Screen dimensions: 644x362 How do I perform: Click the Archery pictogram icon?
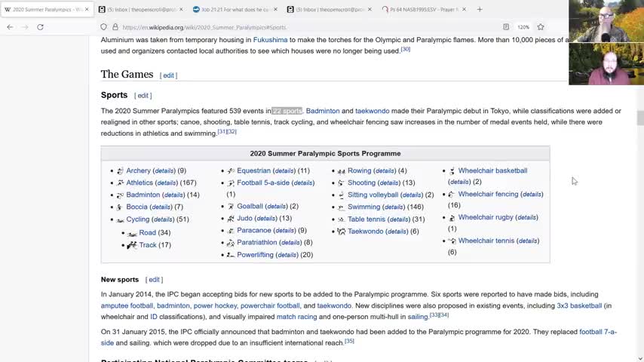point(120,171)
